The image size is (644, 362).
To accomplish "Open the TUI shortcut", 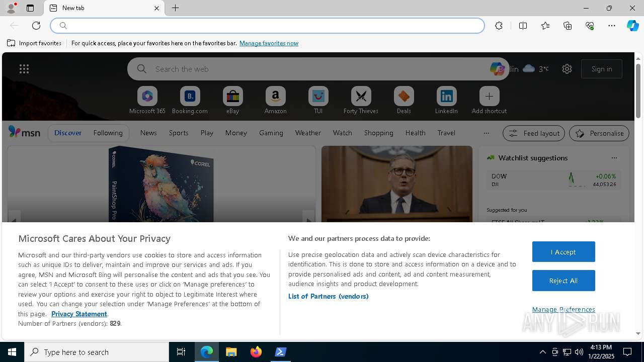I will point(318,101).
